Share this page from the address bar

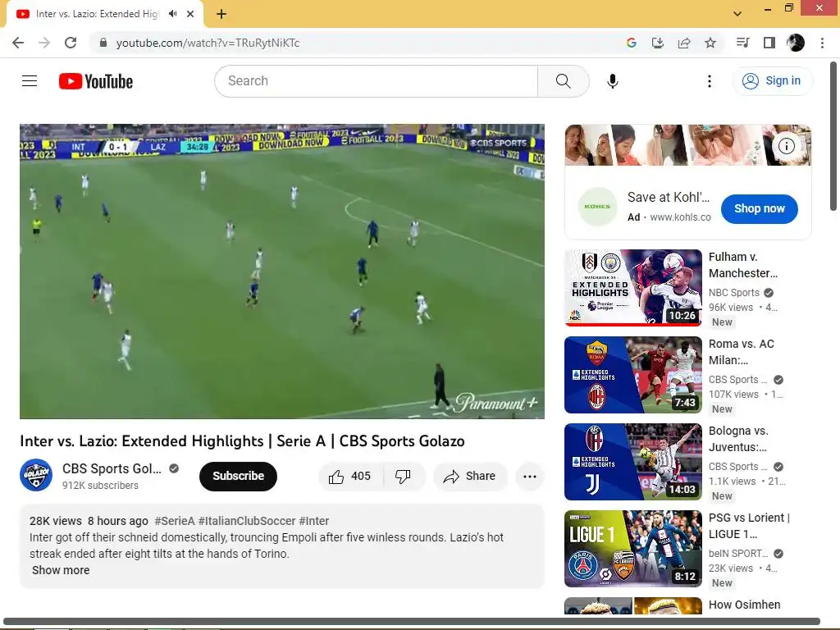(684, 43)
